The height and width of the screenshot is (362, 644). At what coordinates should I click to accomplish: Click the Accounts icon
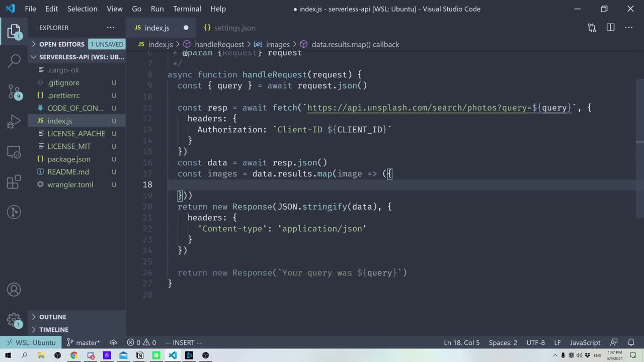pos(14,290)
